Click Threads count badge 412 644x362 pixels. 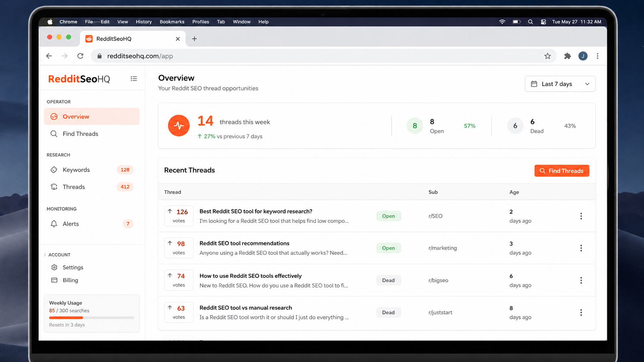pyautogui.click(x=125, y=187)
